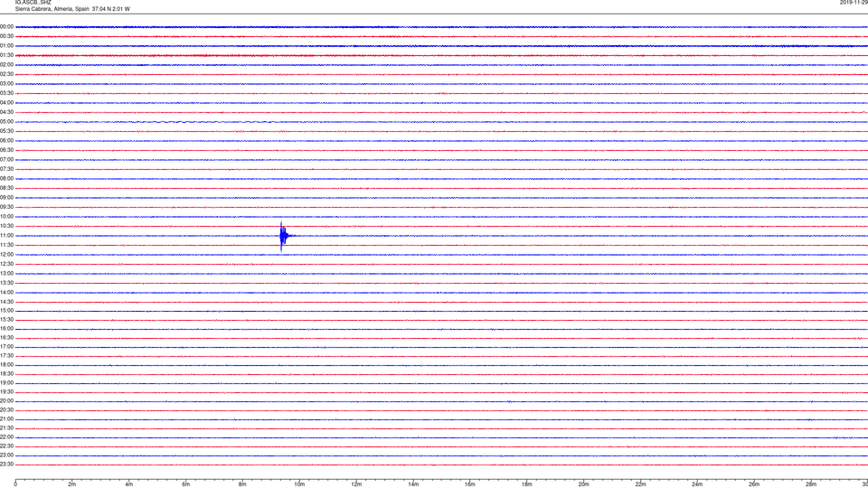Select the 20:30 row time label

(x=7, y=410)
